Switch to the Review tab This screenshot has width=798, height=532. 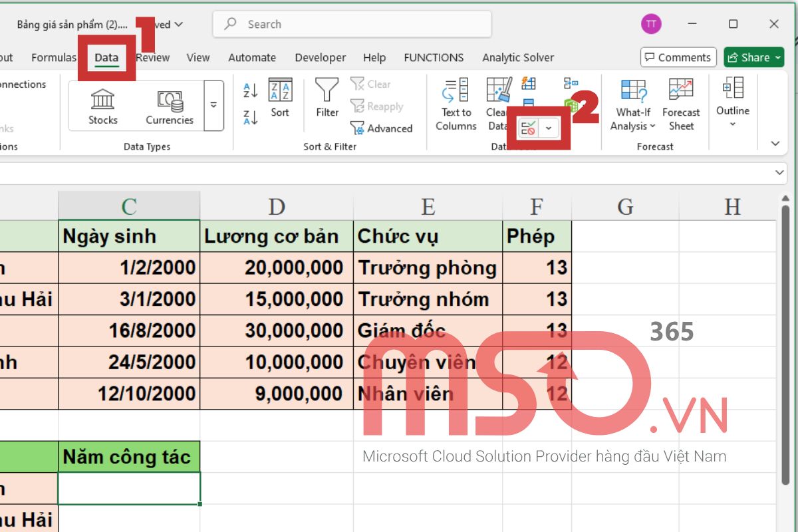point(153,57)
